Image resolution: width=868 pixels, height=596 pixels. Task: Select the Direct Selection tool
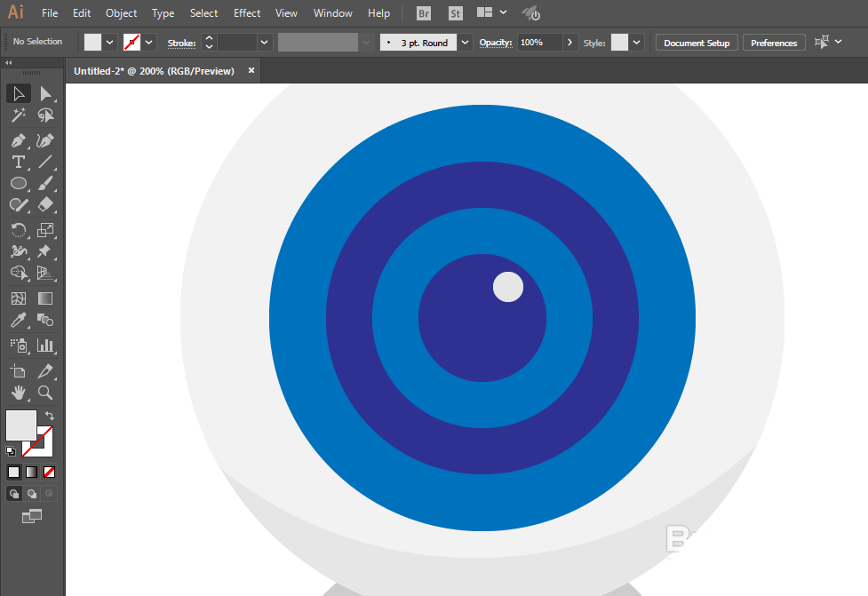coord(45,94)
